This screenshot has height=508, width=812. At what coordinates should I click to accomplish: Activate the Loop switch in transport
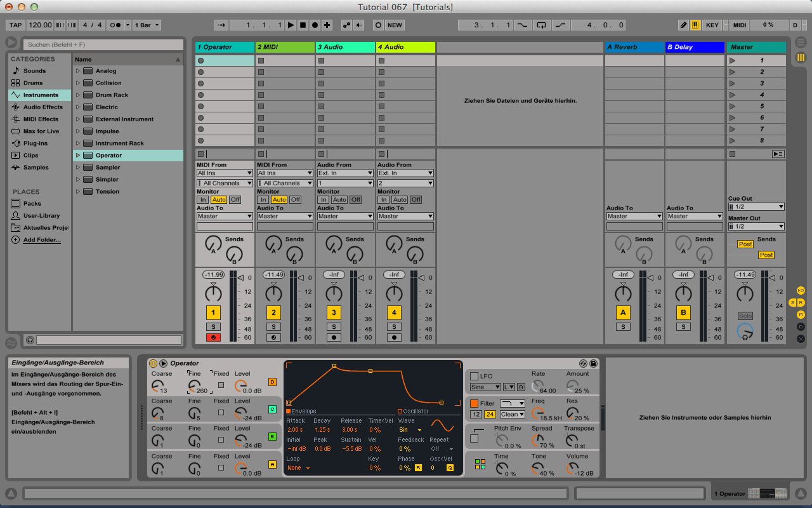tap(541, 25)
